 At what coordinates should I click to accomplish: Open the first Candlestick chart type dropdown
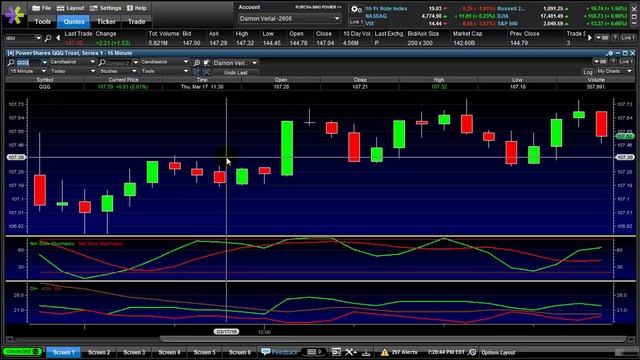tap(72, 62)
